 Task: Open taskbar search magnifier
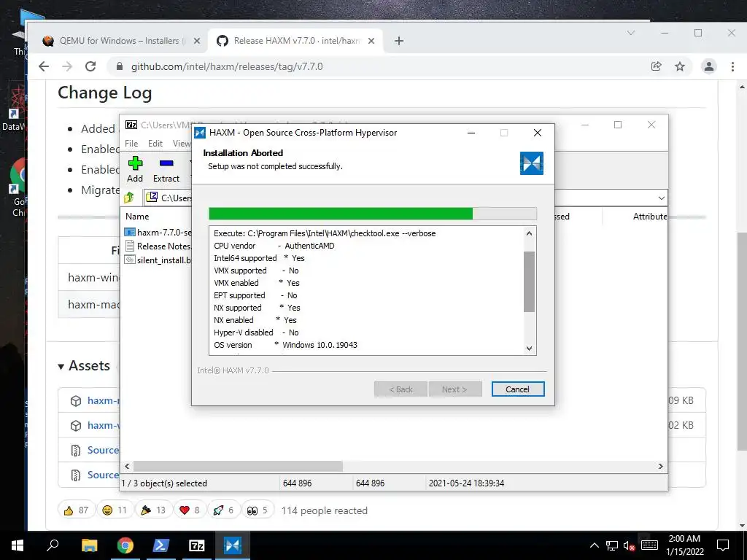[x=53, y=545]
